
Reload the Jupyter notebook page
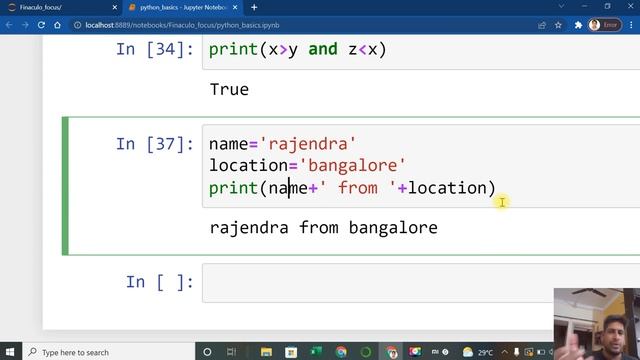click(x=41, y=25)
